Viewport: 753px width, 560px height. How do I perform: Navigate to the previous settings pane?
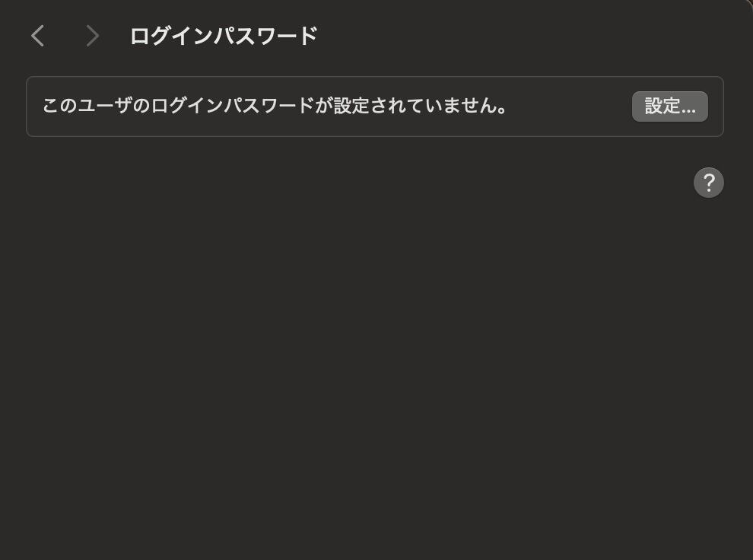coord(37,36)
